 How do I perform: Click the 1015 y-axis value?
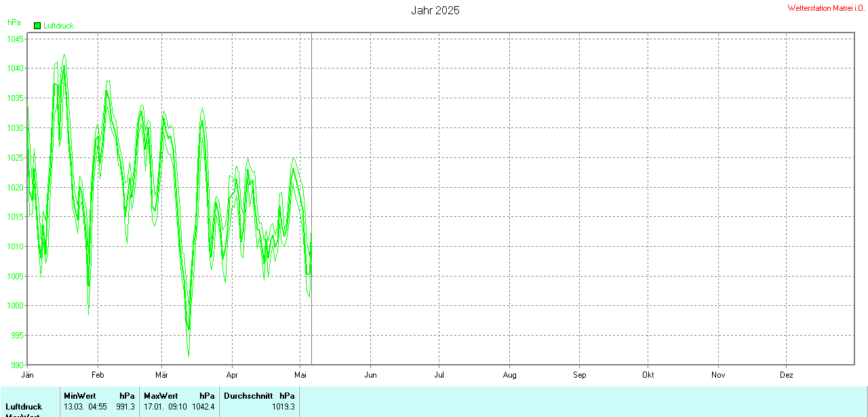16,217
